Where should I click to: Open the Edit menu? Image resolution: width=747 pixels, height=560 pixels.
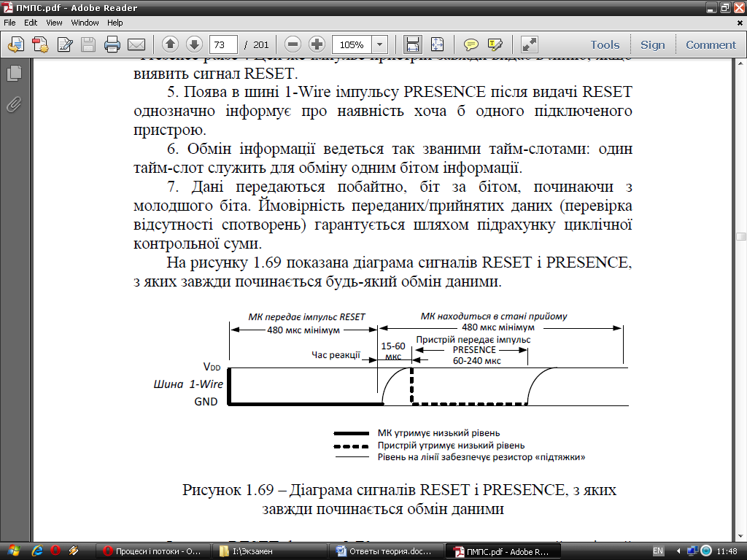[x=31, y=23]
